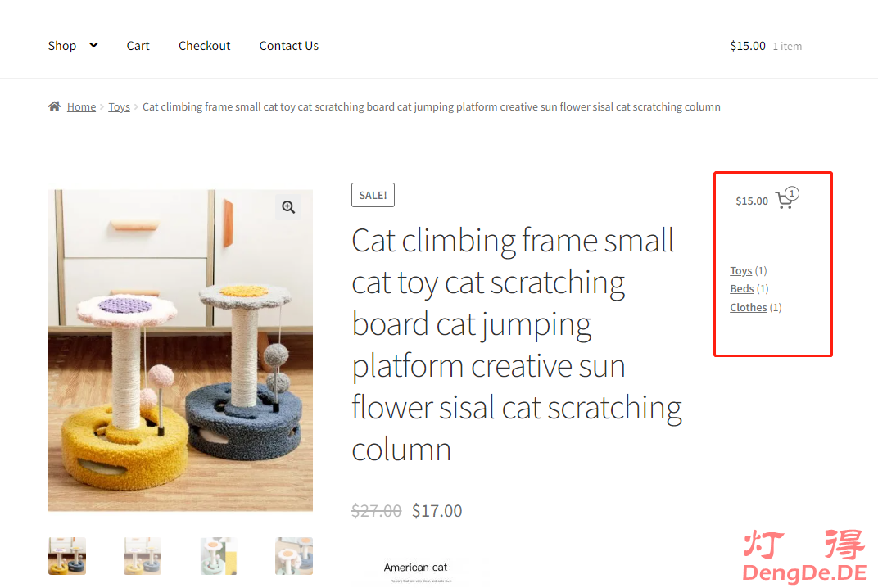878x588 pixels.
Task: Open the Shop menu item
Action: click(x=62, y=46)
